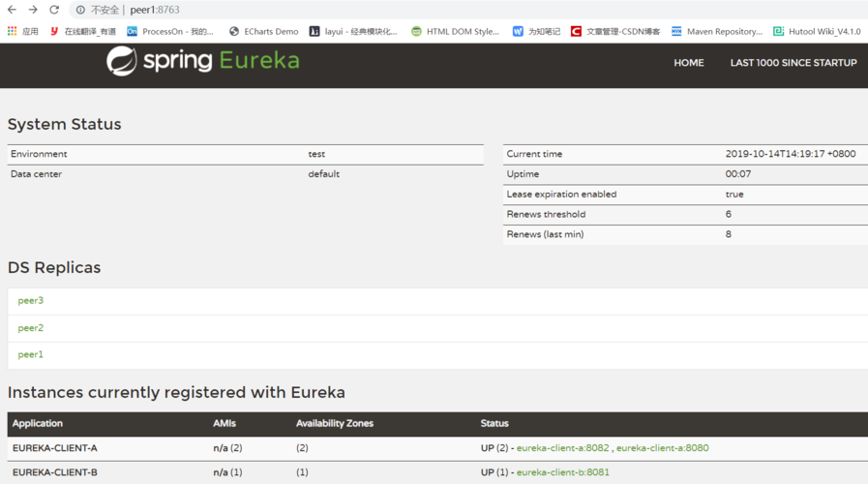Open the HOME nav item
Image resolution: width=868 pixels, height=484 pixels.
point(689,63)
